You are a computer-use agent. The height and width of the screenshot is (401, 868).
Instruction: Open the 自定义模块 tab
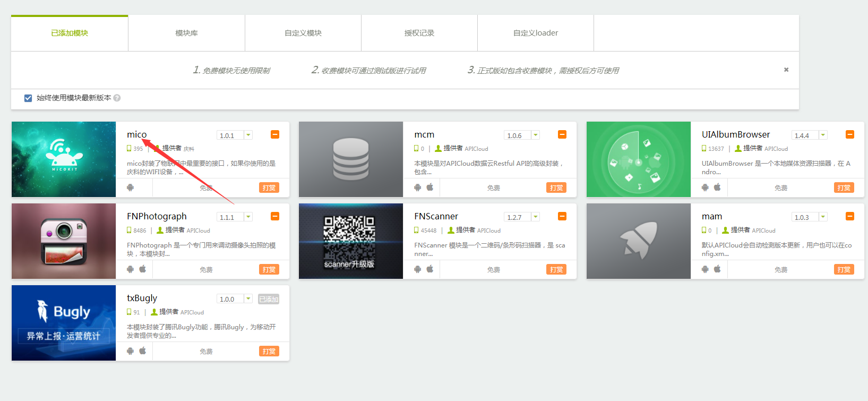point(303,33)
